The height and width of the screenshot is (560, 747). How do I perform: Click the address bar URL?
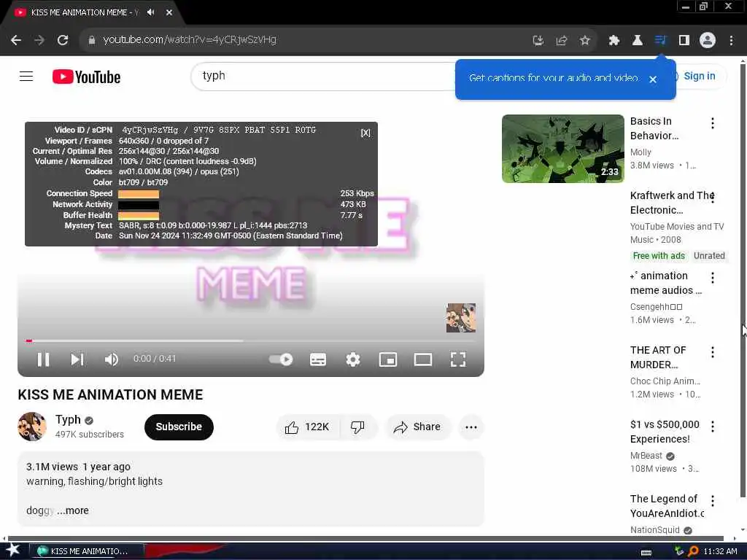click(x=190, y=40)
